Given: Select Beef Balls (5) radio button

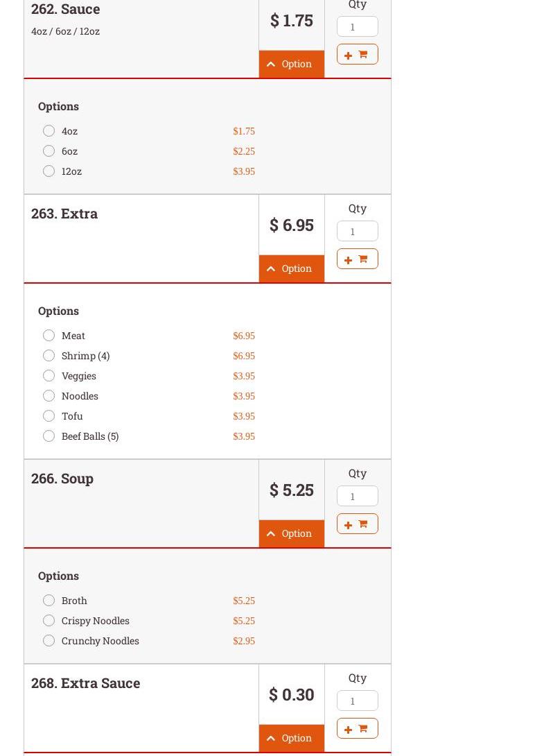Looking at the screenshot, I should click(x=49, y=436).
